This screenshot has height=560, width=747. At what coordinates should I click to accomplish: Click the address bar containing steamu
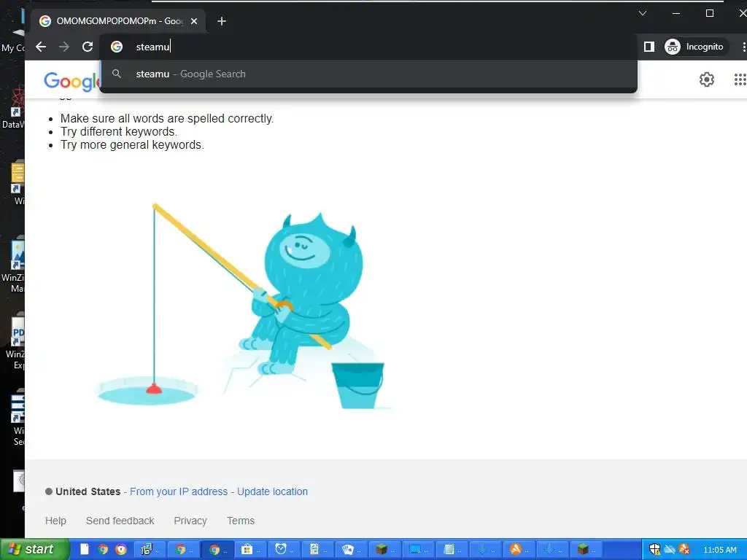(x=369, y=47)
